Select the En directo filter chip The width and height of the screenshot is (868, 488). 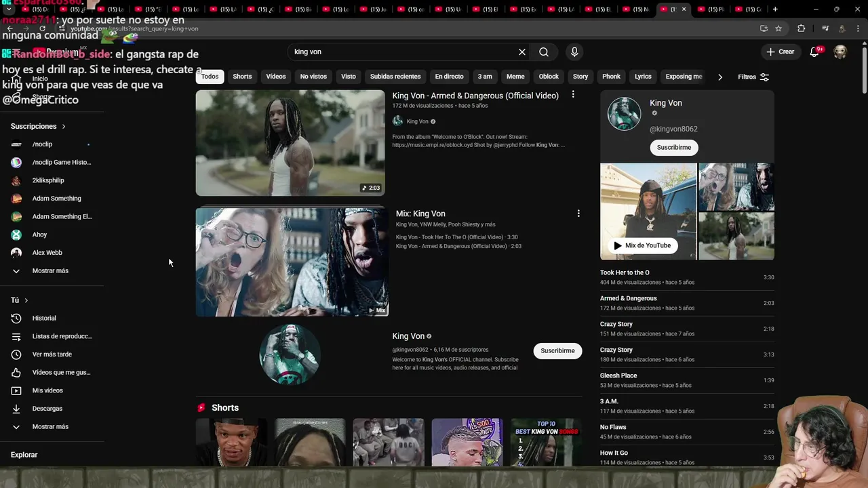pyautogui.click(x=450, y=77)
